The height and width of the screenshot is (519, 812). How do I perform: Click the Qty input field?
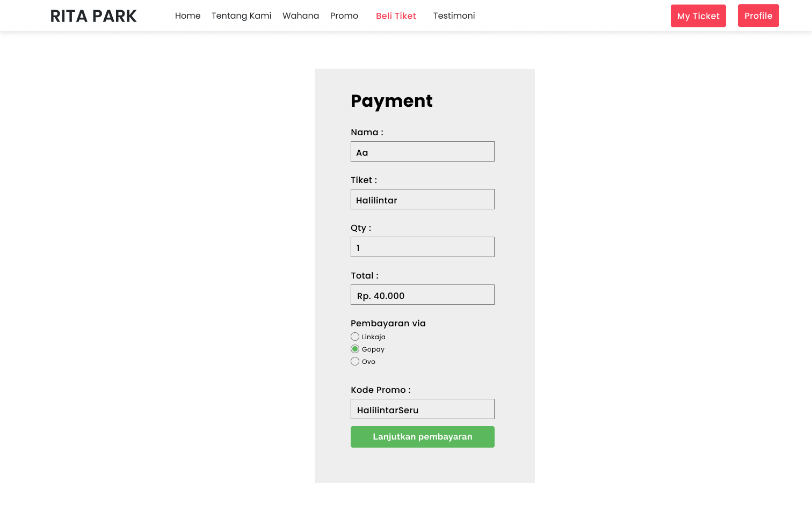[x=422, y=246]
